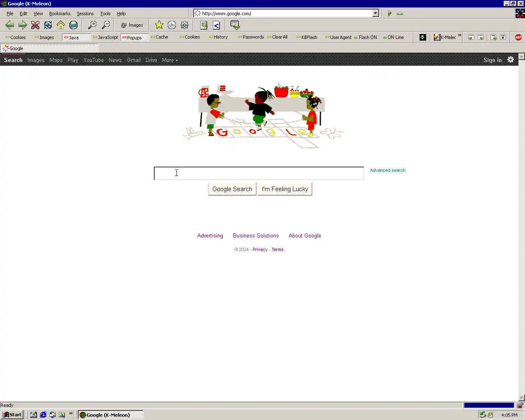Image resolution: width=525 pixels, height=420 pixels.
Task: Open bookmarks with the yellow star icon
Action: pos(159,25)
